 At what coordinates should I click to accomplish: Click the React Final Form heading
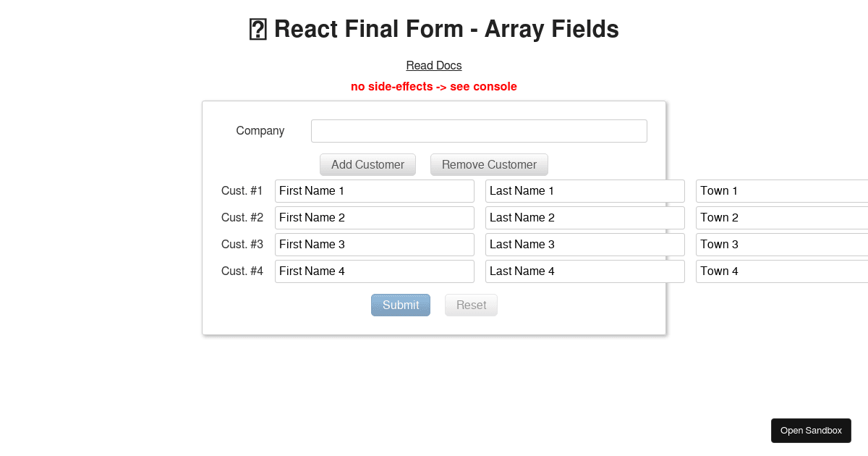[434, 30]
